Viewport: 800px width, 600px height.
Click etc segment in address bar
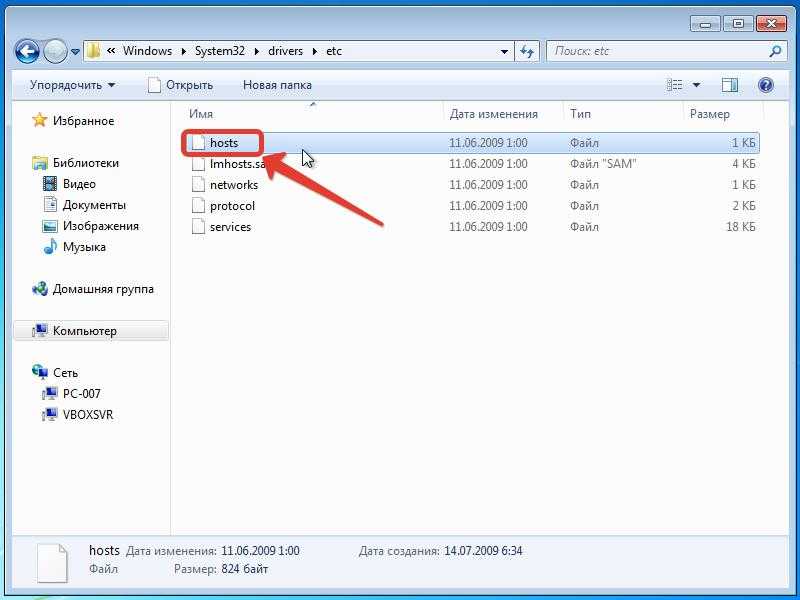coord(334,51)
